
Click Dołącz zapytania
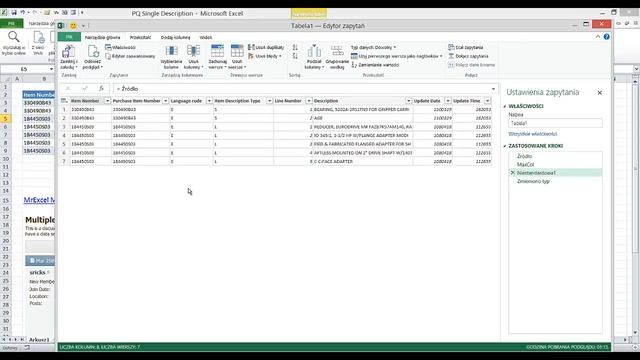(x=468, y=56)
